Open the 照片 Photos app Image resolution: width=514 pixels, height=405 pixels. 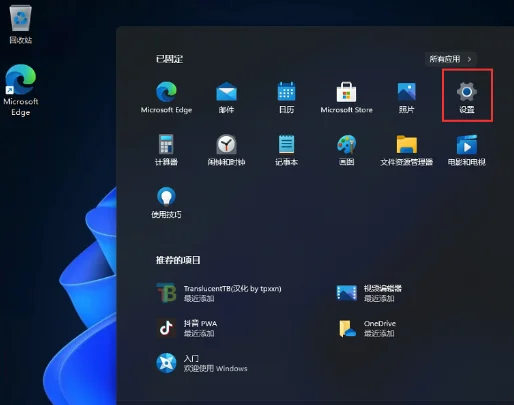click(x=406, y=97)
